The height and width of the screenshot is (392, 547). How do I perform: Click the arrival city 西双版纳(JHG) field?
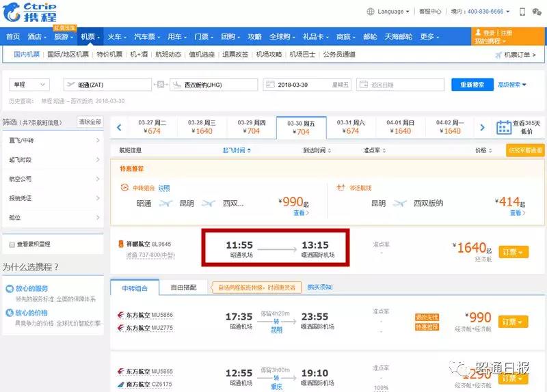pyautogui.click(x=214, y=85)
